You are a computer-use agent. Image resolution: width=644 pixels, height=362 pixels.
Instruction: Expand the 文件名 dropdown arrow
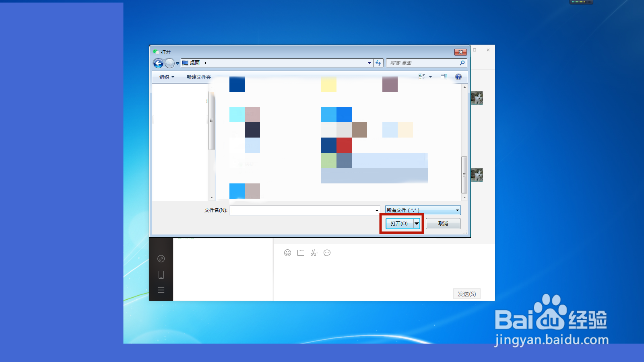pos(377,210)
